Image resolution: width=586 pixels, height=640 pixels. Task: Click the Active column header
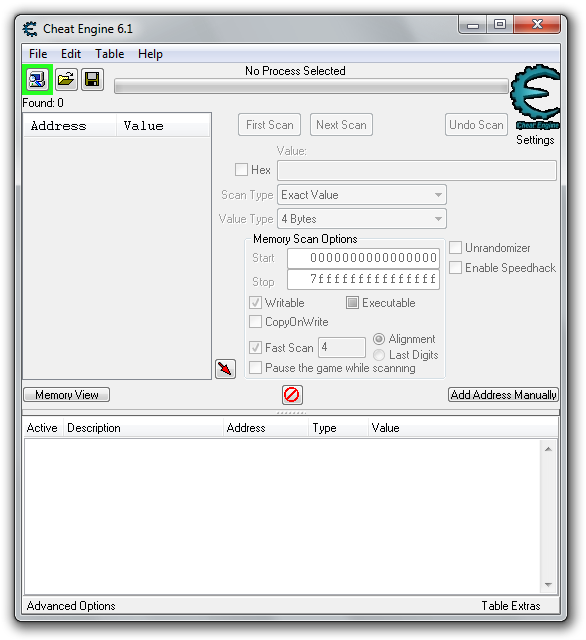[42, 428]
